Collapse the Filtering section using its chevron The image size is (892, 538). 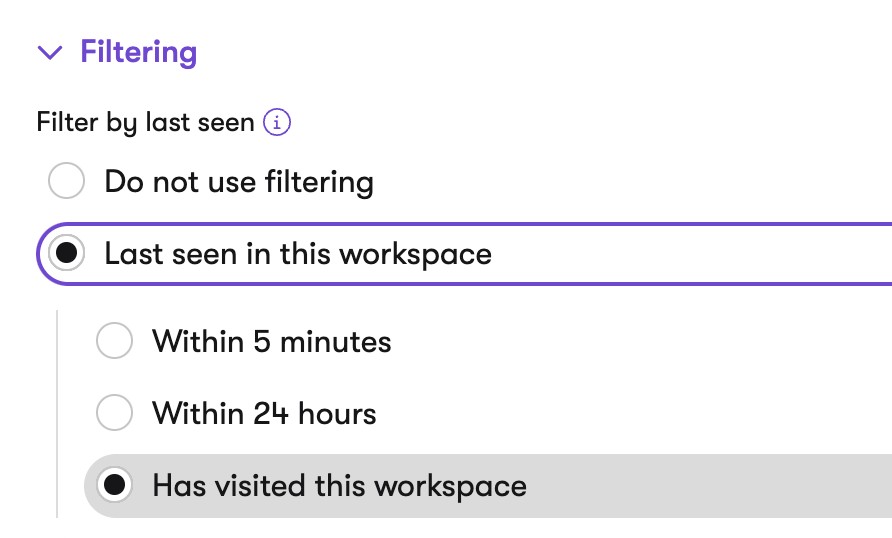coord(49,52)
